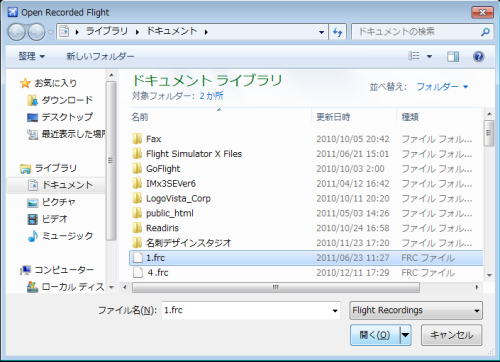Click 新しいフォルダー in the toolbar
This screenshot has width=500, height=362.
click(100, 56)
